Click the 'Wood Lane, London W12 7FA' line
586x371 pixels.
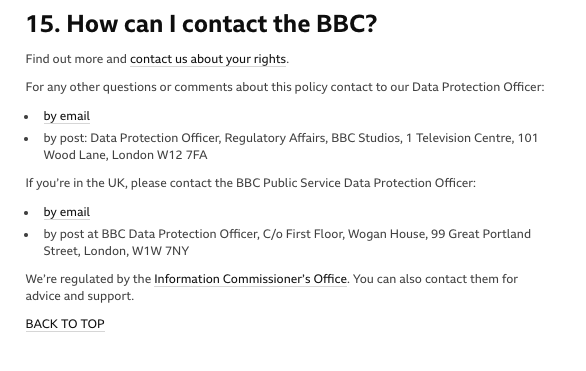tap(125, 155)
